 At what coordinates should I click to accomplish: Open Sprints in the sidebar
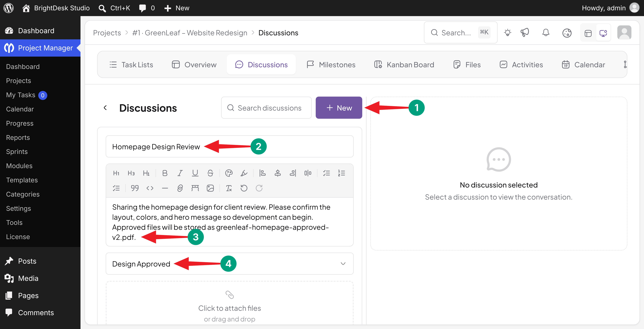click(x=17, y=152)
